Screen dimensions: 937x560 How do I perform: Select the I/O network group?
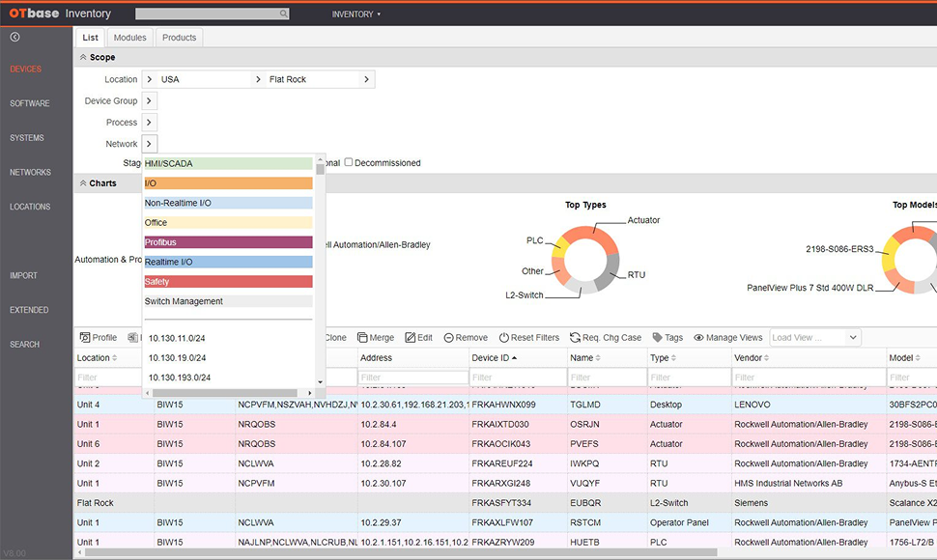[x=228, y=183]
